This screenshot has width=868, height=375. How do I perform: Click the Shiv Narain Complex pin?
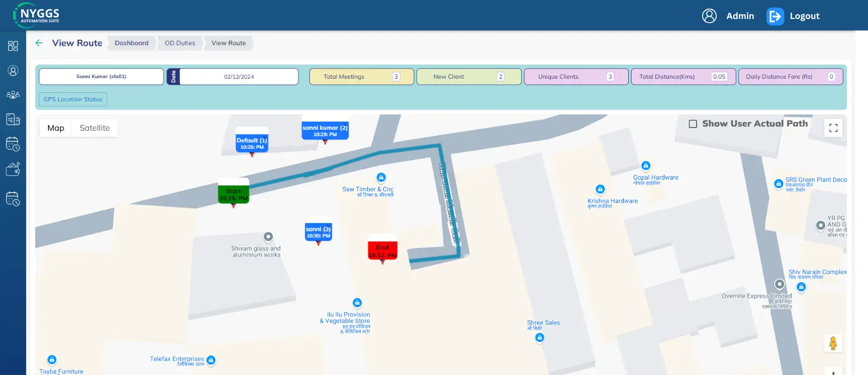tap(801, 287)
